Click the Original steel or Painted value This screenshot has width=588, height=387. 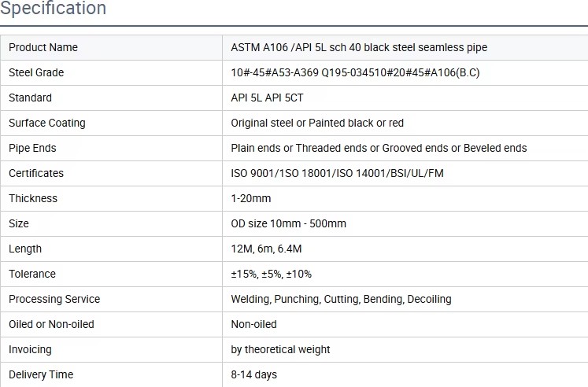[x=317, y=123]
